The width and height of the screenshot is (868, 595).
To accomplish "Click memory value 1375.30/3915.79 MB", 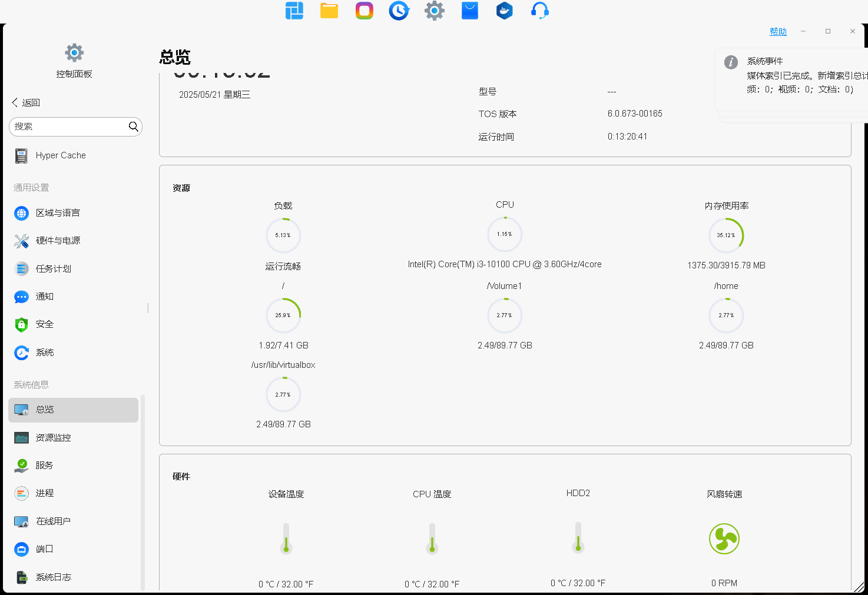I will coord(726,265).
